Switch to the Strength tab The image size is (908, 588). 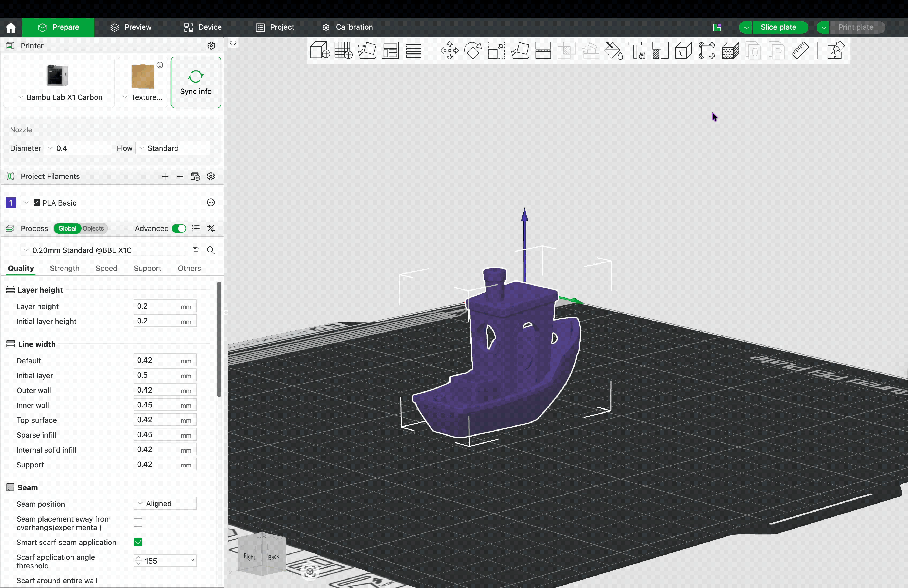(65, 268)
